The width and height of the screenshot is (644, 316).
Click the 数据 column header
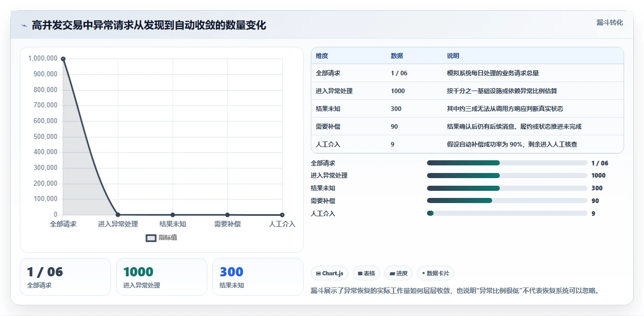[x=397, y=56]
